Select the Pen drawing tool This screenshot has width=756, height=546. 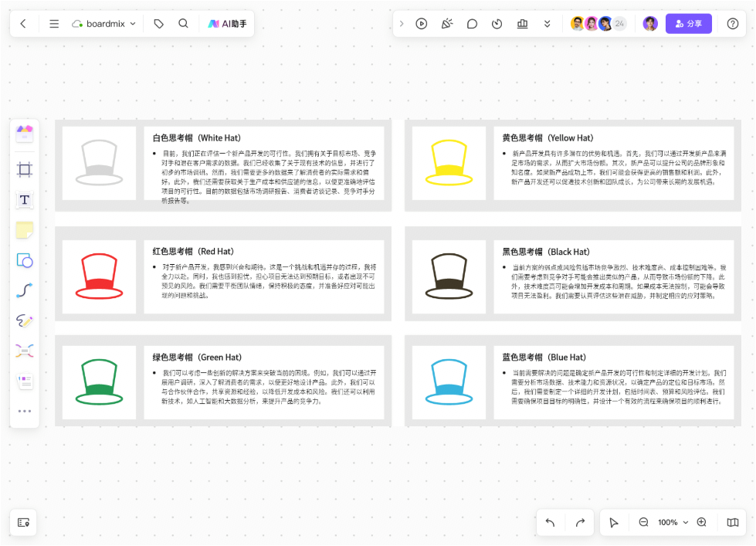[x=25, y=320]
